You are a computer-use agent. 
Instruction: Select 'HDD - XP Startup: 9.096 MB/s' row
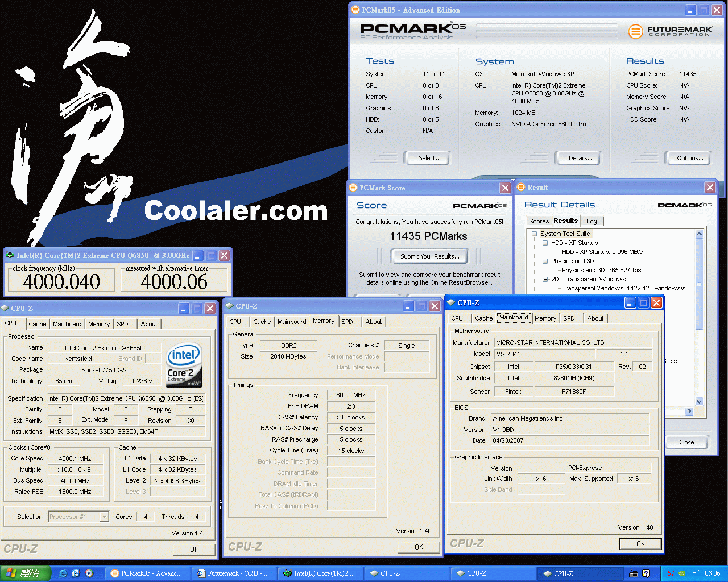pyautogui.click(x=602, y=252)
